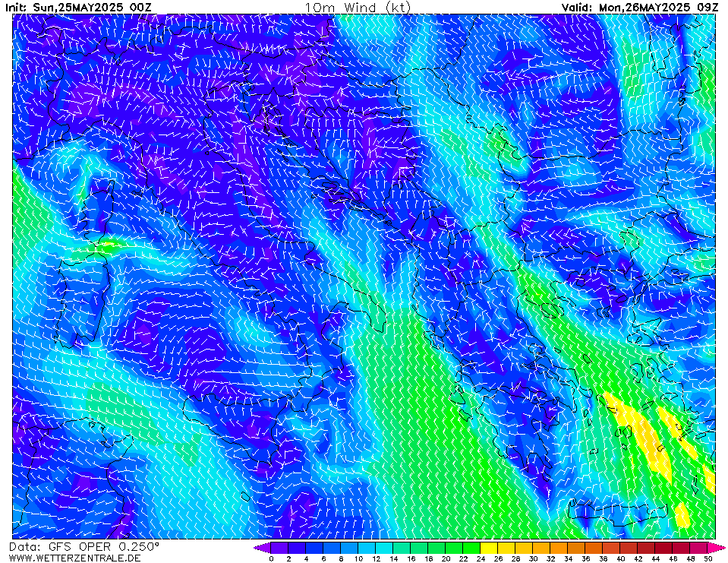Viewport: 728px width, 563px height.
Task: Select the blue swatch between 4 and 6
Action: pos(314,548)
